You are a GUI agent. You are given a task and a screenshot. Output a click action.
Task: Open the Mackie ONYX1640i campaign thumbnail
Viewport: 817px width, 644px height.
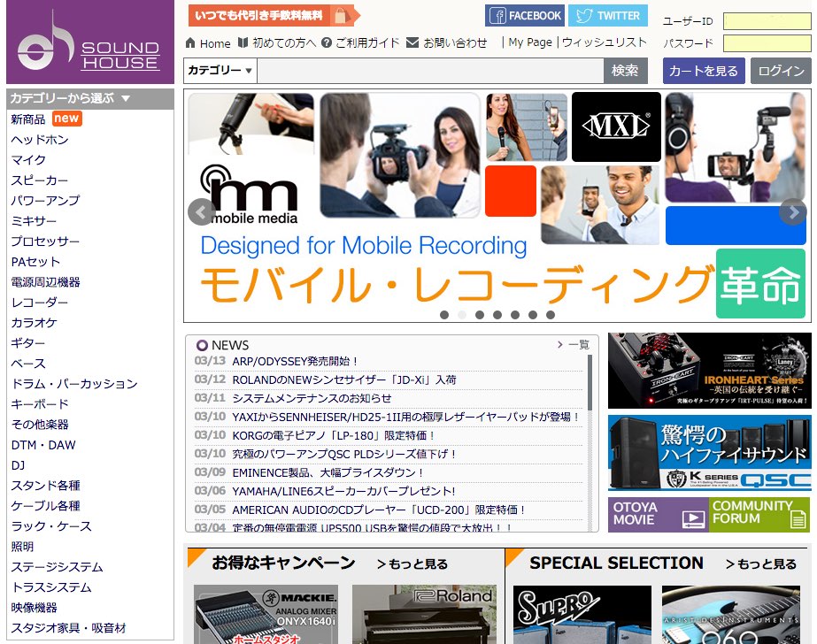tap(266, 614)
